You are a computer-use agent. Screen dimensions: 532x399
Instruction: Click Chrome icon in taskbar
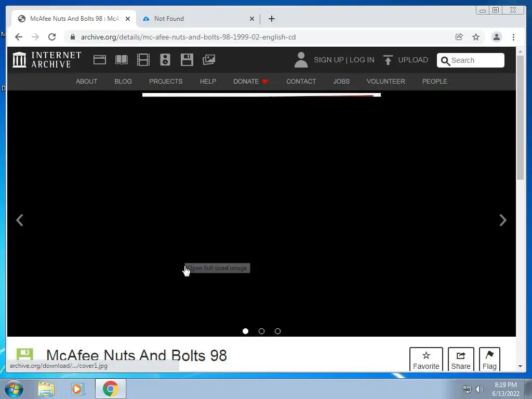[110, 389]
